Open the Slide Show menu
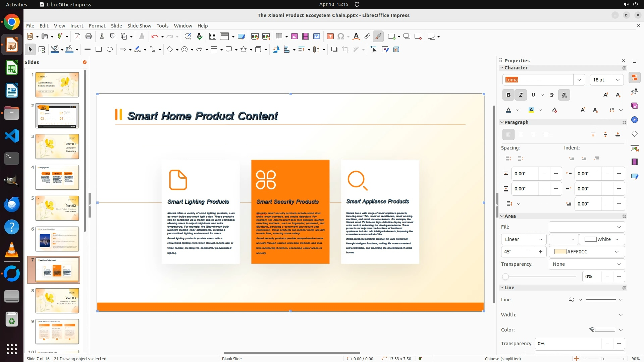The width and height of the screenshot is (644, 362). tap(139, 26)
